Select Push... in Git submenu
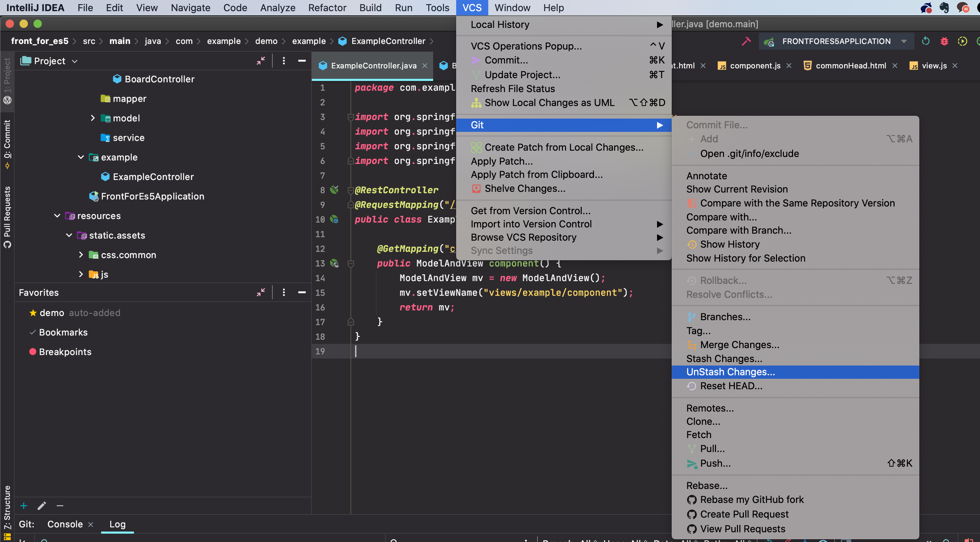The height and width of the screenshot is (542, 980). tap(795, 463)
